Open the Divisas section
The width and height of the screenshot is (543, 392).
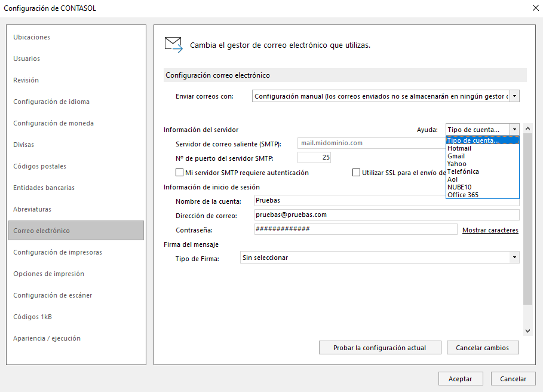pyautogui.click(x=23, y=145)
